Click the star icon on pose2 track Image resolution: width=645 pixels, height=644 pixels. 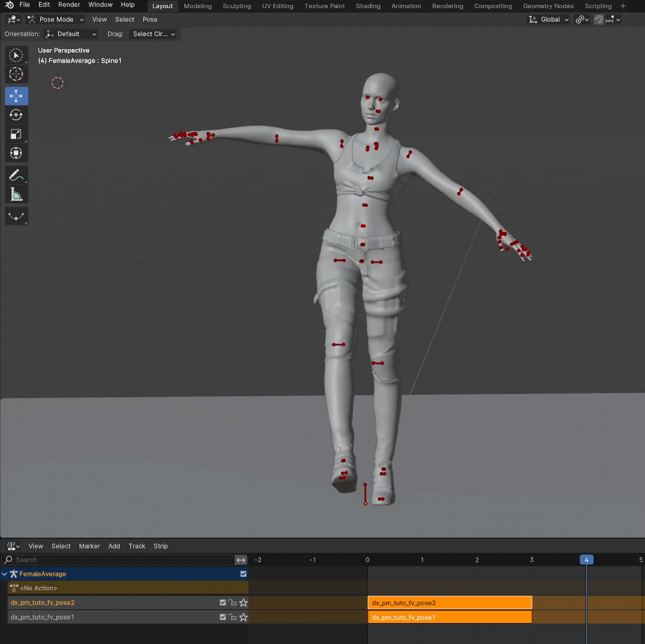(x=243, y=603)
